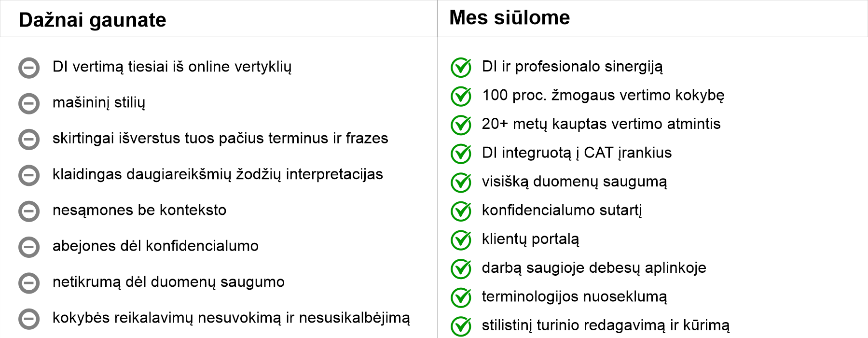Click the minus icon beside 'DI vertimą tiesiai iš online vertyklių'
Screen dimensions: 868x338
29,68
